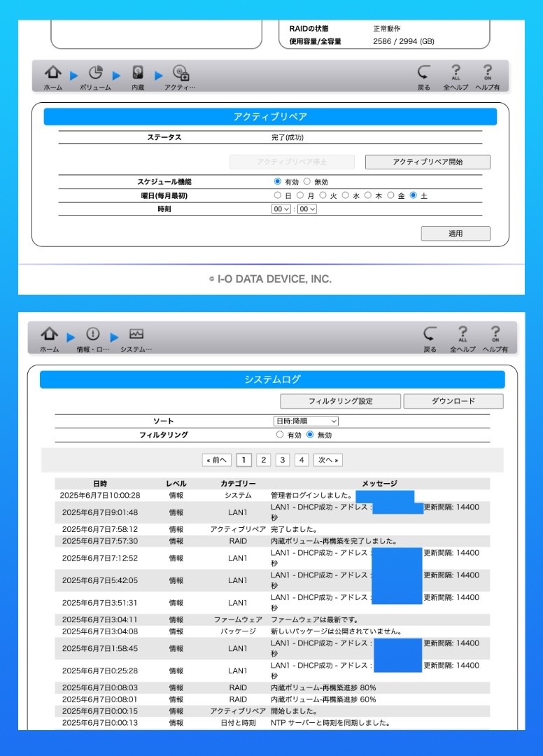Click the アクティブリペア panel title bar
The height and width of the screenshot is (756, 543).
(x=270, y=117)
